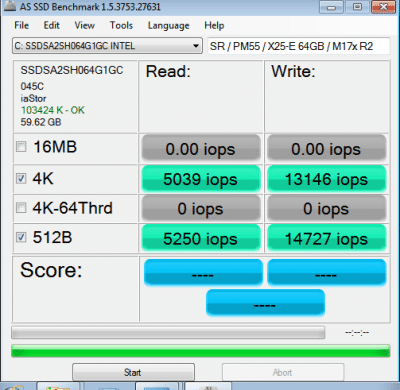Click the 16MB read result 0.00 iops
The image size is (400, 390).
201,148
